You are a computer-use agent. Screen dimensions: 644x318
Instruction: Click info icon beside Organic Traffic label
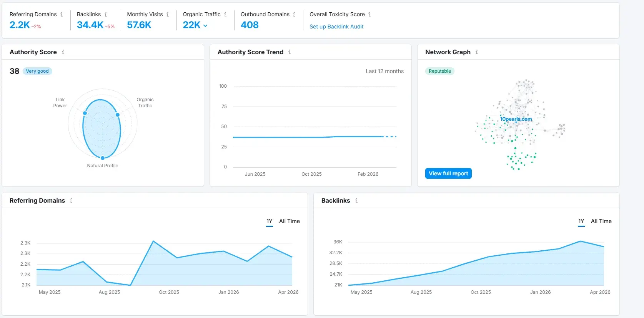coord(225,14)
